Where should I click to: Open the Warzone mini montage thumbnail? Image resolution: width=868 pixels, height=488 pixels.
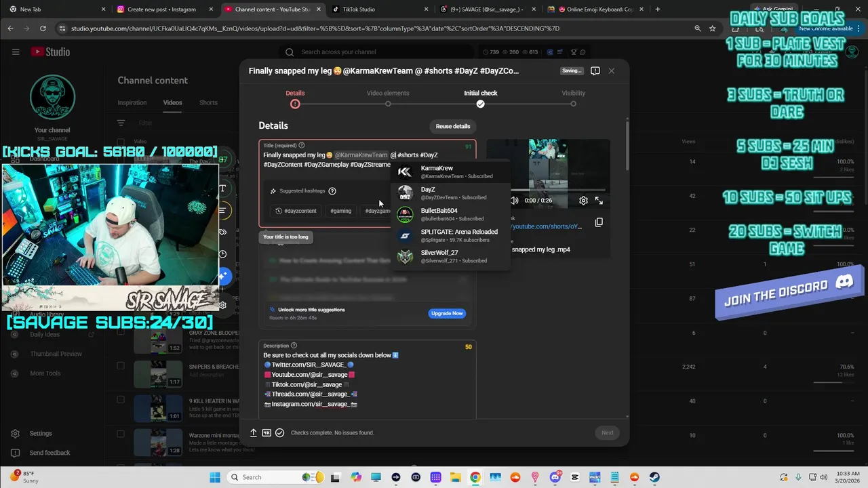tap(158, 443)
